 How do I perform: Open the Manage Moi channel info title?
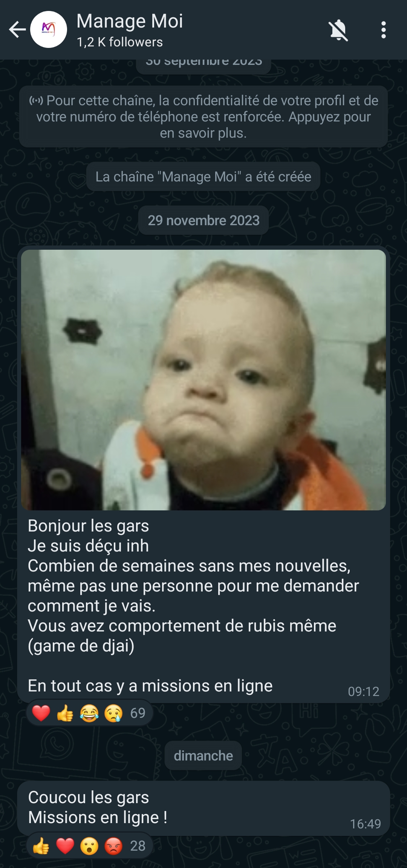point(130,21)
